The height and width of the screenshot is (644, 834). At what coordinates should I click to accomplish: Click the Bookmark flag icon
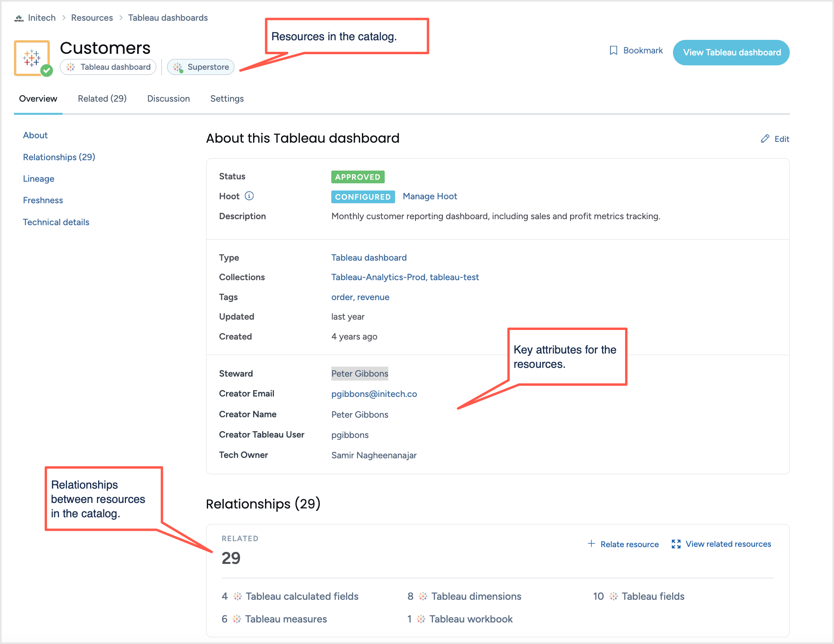tap(614, 51)
